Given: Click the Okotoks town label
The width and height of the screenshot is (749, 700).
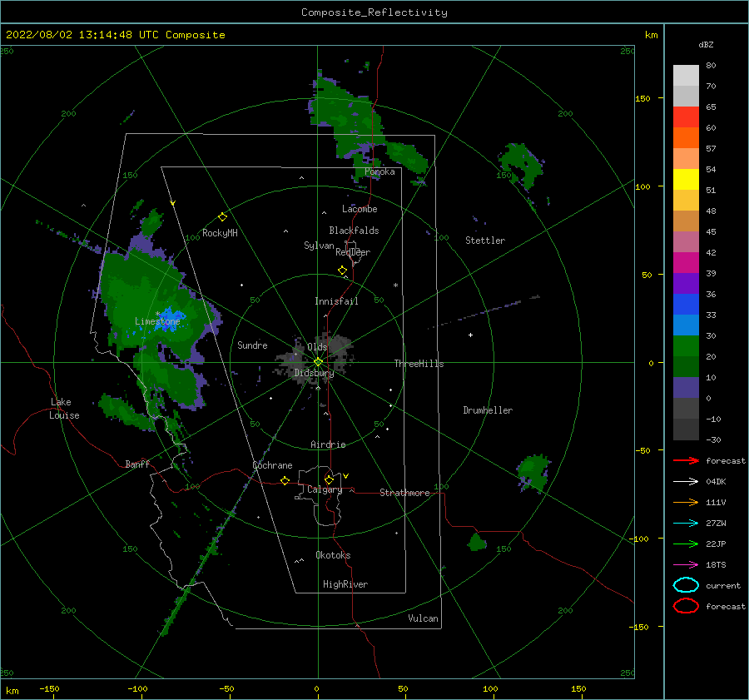Looking at the screenshot, I should tap(333, 555).
